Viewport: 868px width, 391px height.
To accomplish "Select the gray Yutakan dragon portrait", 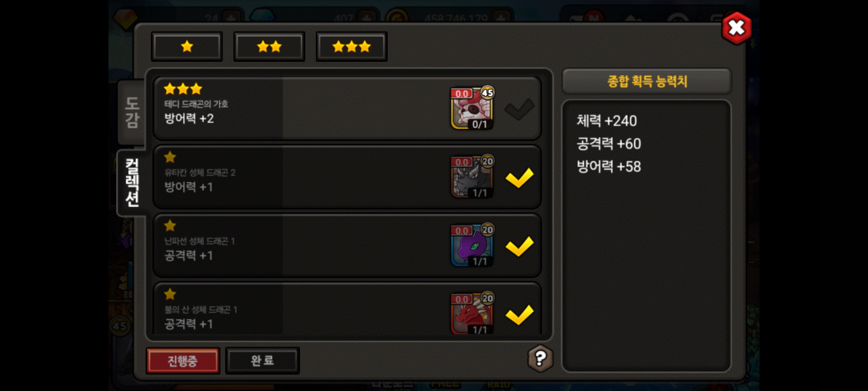I will (472, 177).
